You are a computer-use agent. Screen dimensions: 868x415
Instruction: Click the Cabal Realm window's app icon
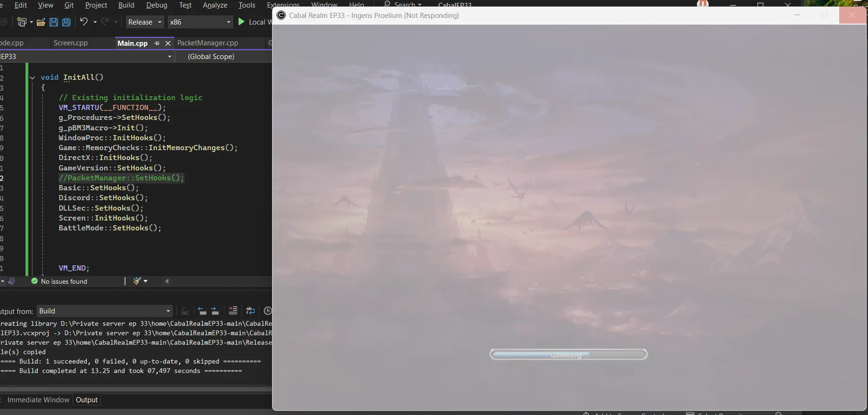pyautogui.click(x=282, y=15)
